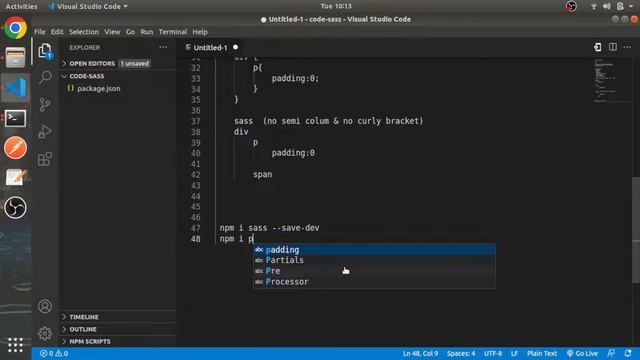
Task: Click Activities in the top bar
Action: [x=21, y=6]
